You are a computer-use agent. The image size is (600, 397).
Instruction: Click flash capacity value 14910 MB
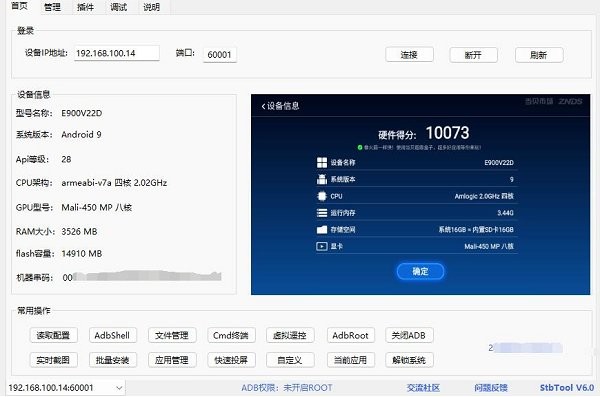coord(82,253)
